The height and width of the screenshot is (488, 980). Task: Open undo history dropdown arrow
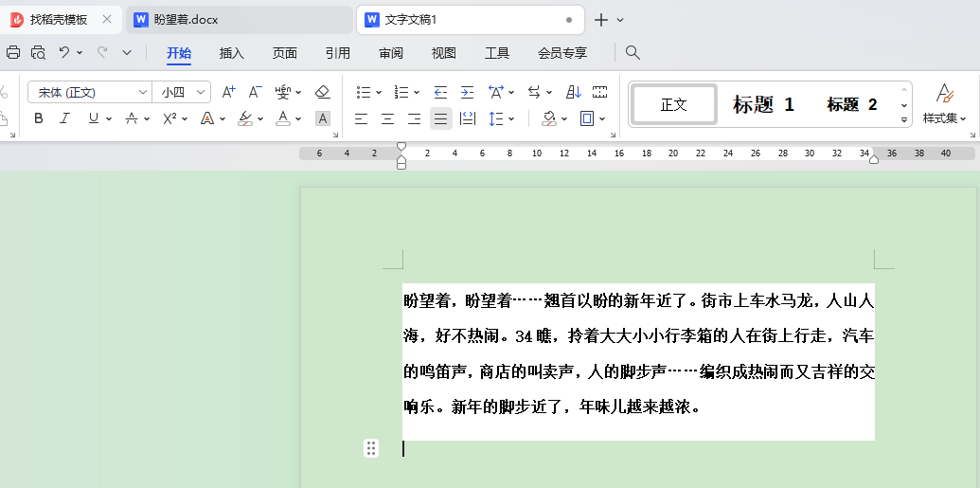point(80,53)
